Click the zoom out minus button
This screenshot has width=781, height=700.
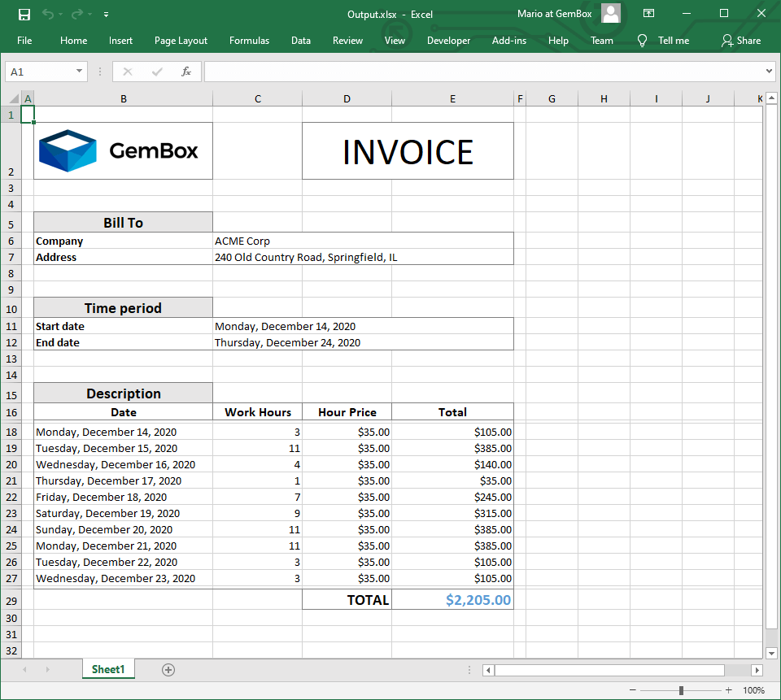click(x=633, y=690)
